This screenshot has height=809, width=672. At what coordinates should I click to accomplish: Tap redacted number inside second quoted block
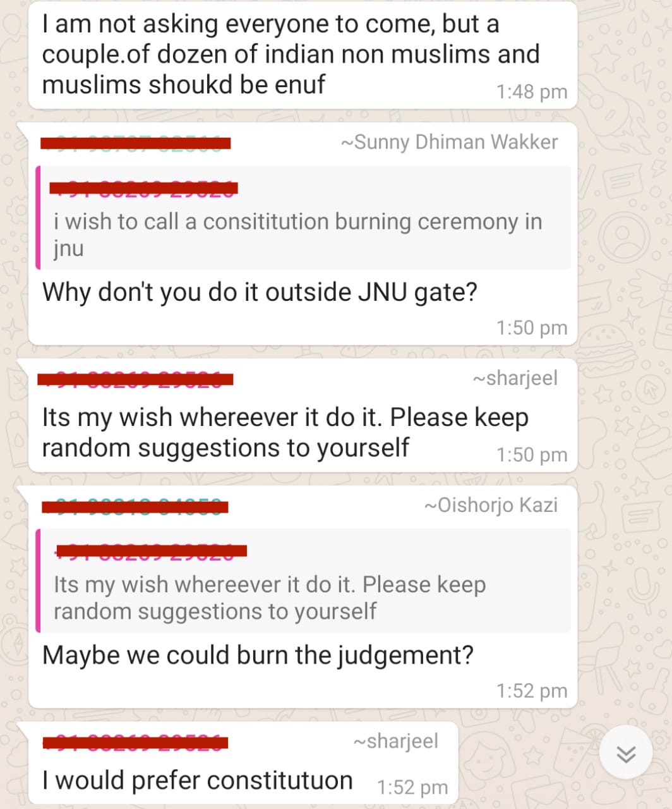[x=151, y=550]
